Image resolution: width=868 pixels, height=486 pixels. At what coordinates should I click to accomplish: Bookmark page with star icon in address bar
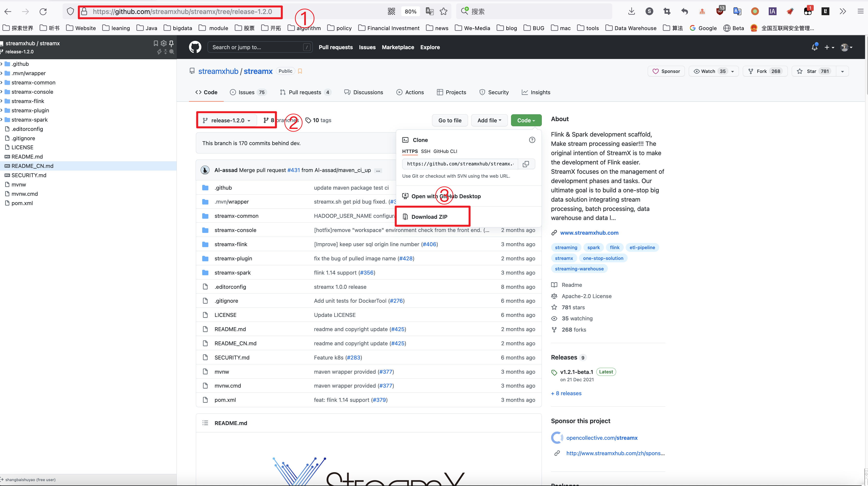click(x=444, y=12)
